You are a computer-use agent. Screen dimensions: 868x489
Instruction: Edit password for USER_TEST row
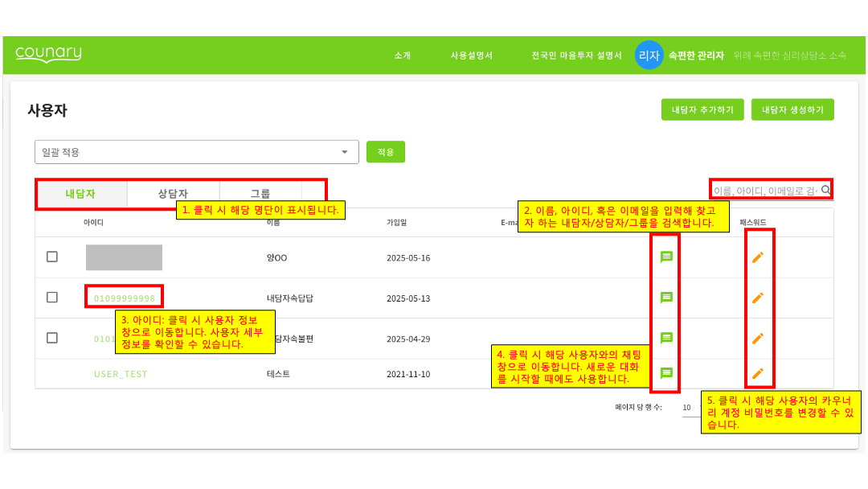[x=758, y=373]
